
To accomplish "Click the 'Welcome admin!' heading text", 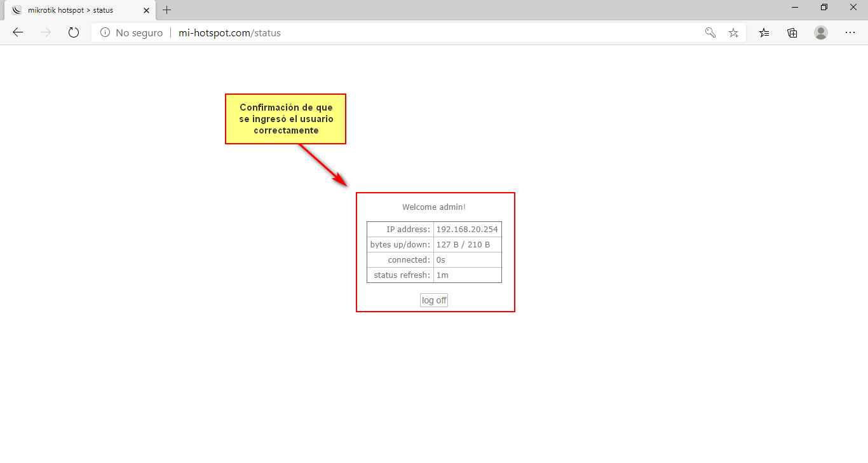I will 434,207.
